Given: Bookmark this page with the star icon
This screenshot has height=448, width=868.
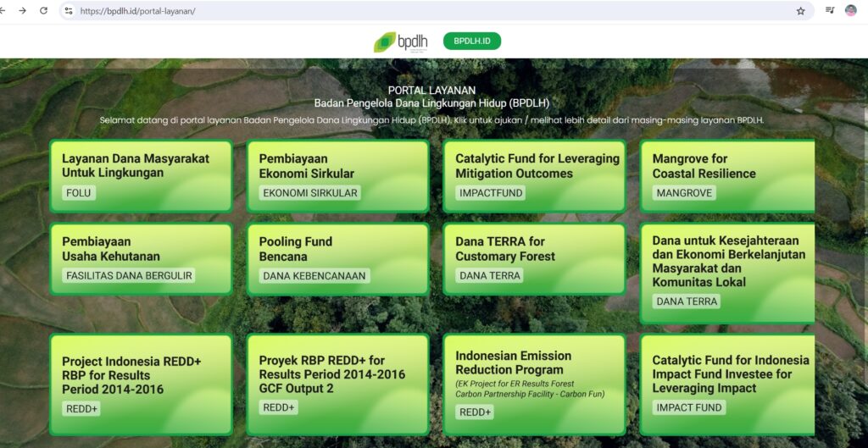Looking at the screenshot, I should click(x=800, y=11).
